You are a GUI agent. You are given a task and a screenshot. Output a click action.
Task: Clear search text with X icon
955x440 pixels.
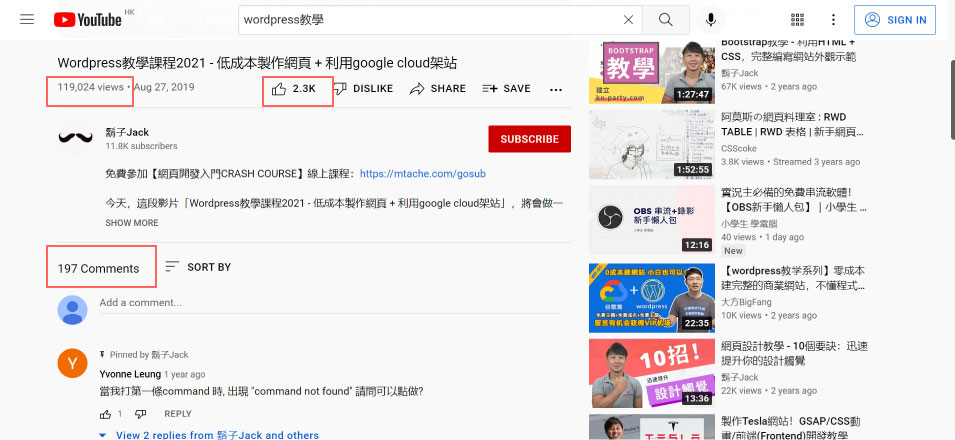pos(628,20)
